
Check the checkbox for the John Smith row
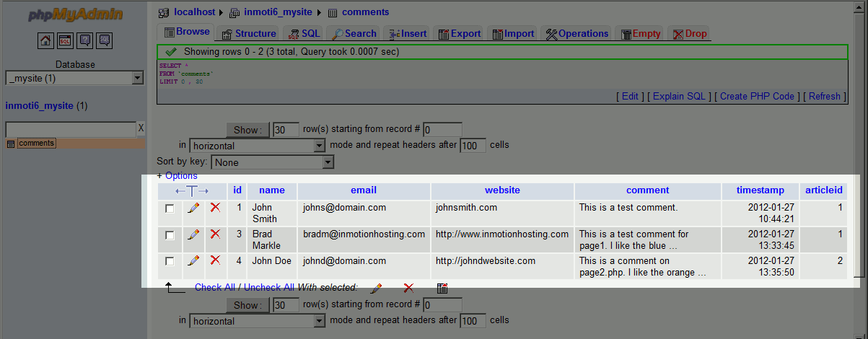(x=170, y=208)
